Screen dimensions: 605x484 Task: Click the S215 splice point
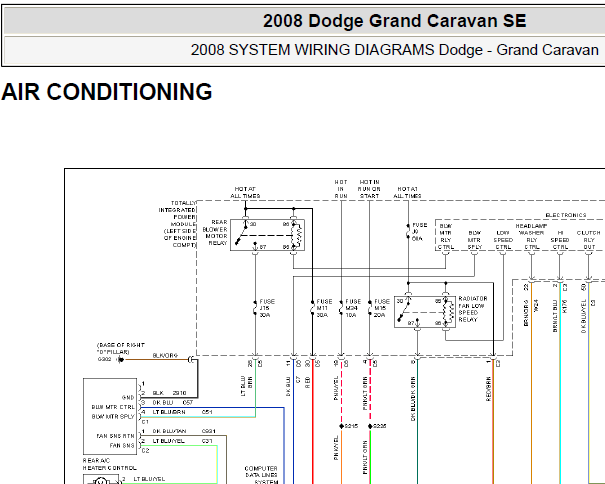pos(341,426)
